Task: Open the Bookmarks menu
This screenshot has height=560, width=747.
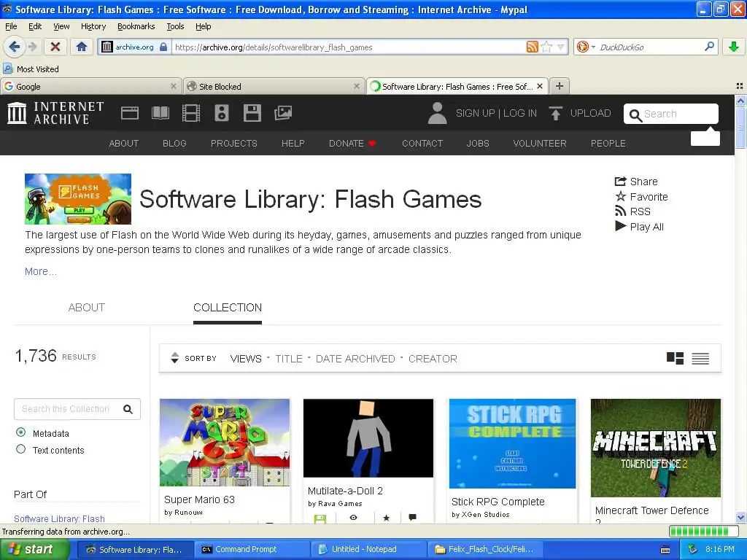Action: coord(136,26)
